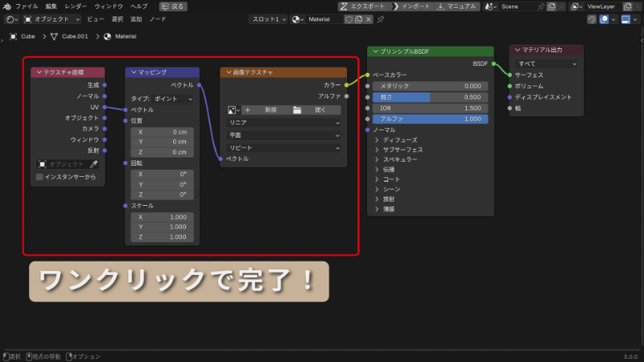Click the Cube.001 mesh breadcrumb icon
This screenshot has height=362, width=644.
click(54, 36)
